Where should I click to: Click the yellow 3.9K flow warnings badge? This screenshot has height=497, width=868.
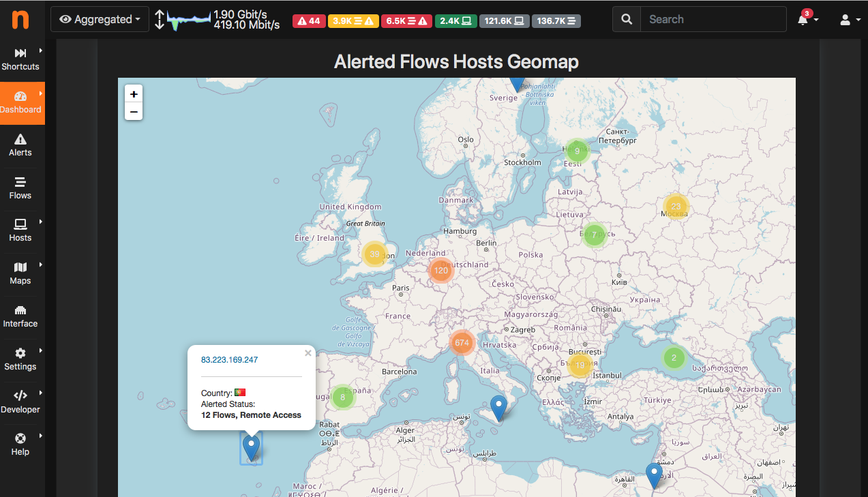(353, 21)
